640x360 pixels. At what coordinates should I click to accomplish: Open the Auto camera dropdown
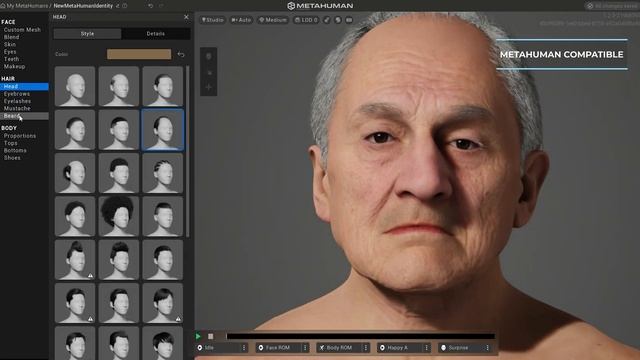coord(241,20)
